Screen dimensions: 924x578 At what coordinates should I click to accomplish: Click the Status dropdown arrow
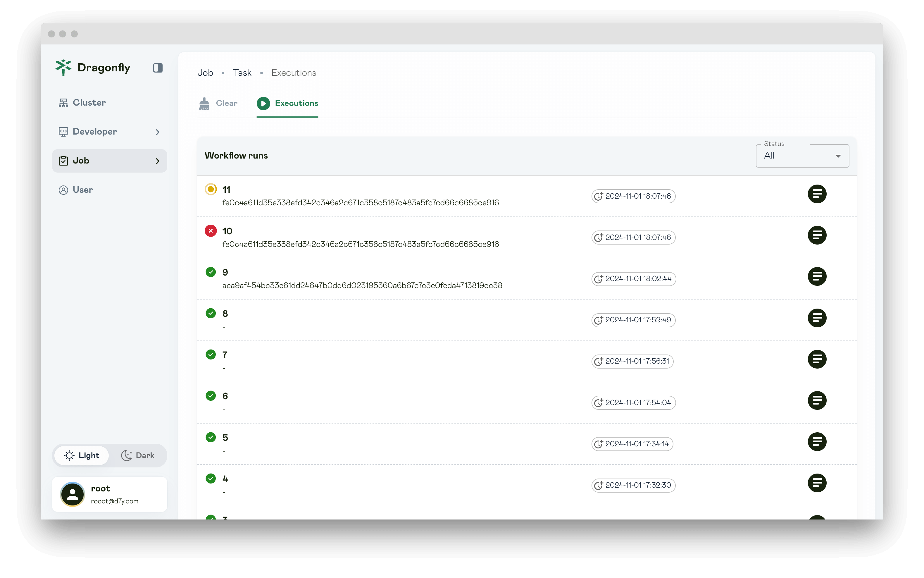(838, 156)
